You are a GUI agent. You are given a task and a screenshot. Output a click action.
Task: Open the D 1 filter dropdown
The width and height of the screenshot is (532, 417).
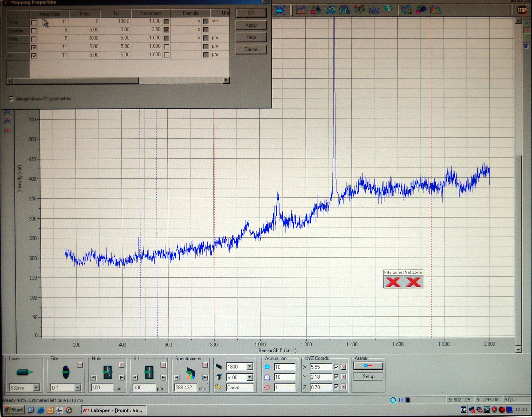(x=78, y=387)
